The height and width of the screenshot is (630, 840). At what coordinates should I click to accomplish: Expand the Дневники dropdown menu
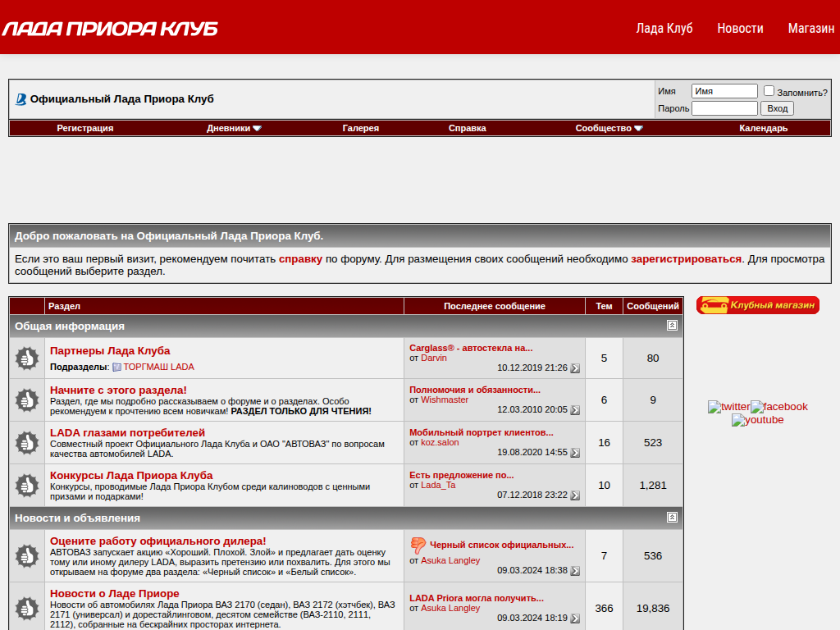click(x=234, y=128)
